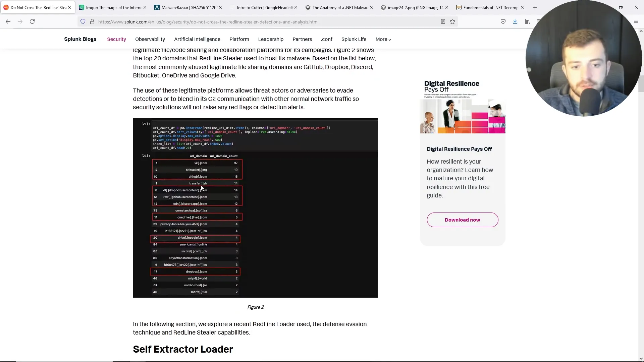Click the Digital Resilience ad image
644x362 pixels.
pos(462,107)
